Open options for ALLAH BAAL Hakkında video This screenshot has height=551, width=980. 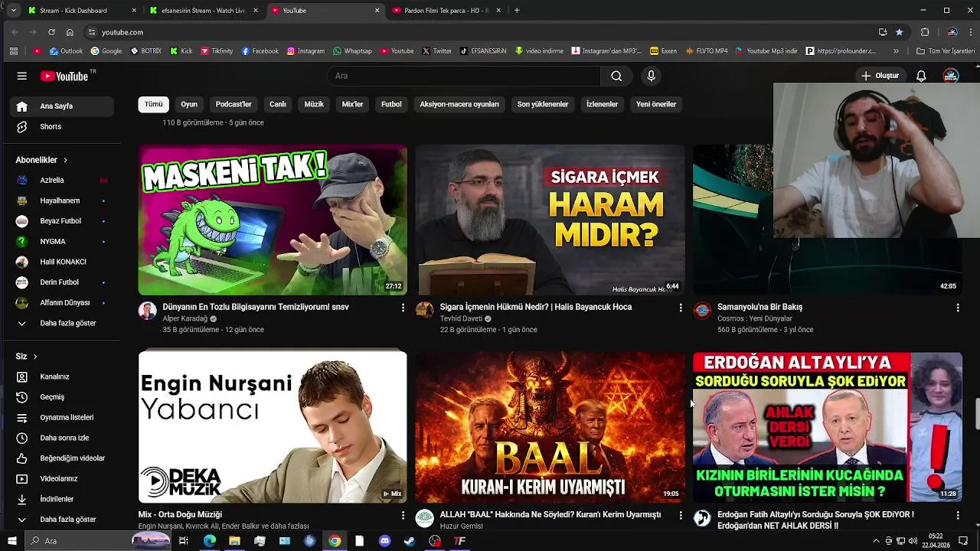[x=680, y=516]
